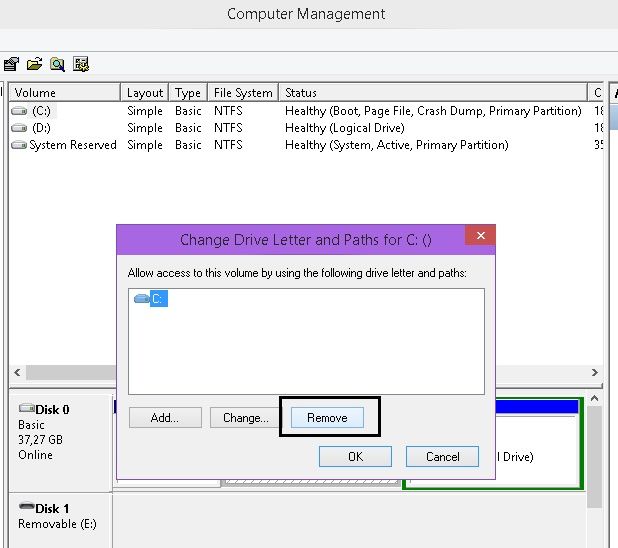Click the Computer Management window title
The width and height of the screenshot is (618, 548).
click(x=306, y=14)
